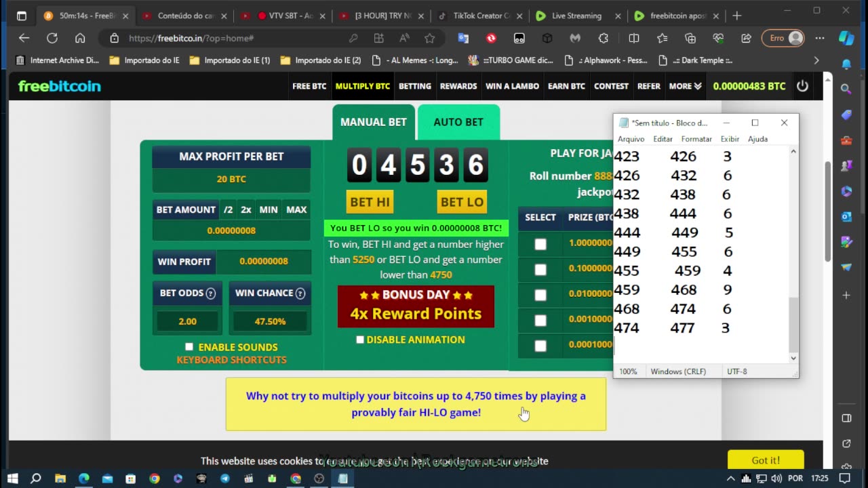Click the address bar URL
This screenshot has height=488, width=868.
point(191,39)
